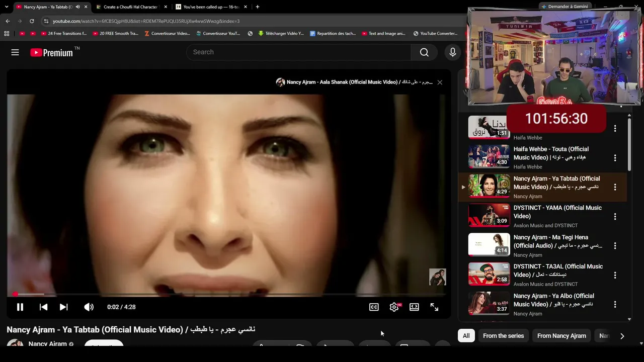This screenshot has height=362, width=644.
Task: Switch to the You've been called up tab
Action: [x=211, y=7]
